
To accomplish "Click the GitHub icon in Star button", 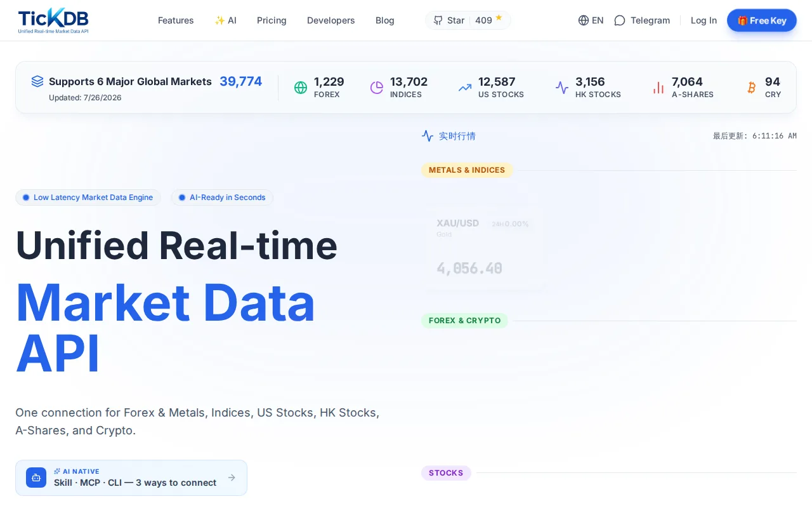I will (438, 20).
